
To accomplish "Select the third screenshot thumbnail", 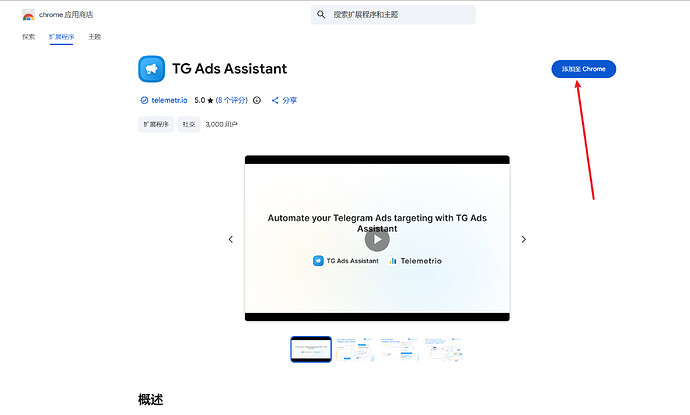I will coord(399,349).
